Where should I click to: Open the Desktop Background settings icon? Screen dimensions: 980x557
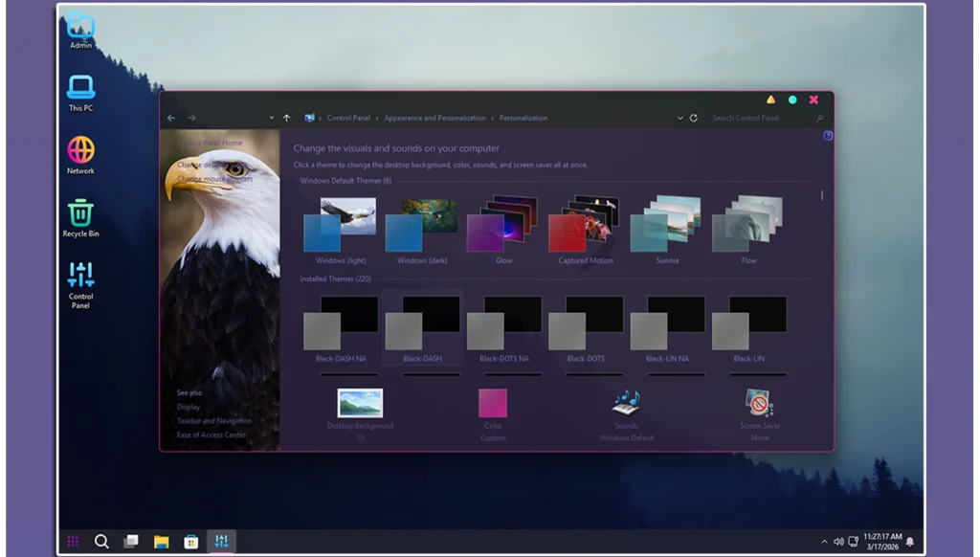click(x=360, y=403)
